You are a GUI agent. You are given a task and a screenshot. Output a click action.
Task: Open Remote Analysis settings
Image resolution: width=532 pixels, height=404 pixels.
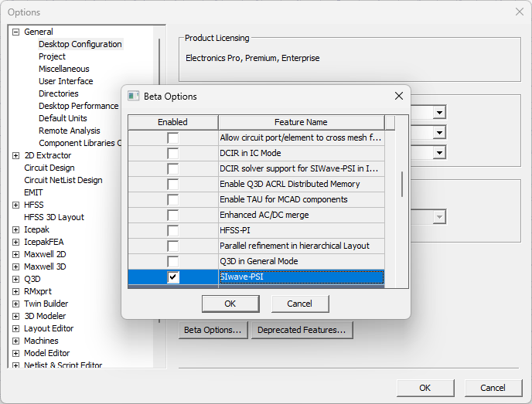70,131
